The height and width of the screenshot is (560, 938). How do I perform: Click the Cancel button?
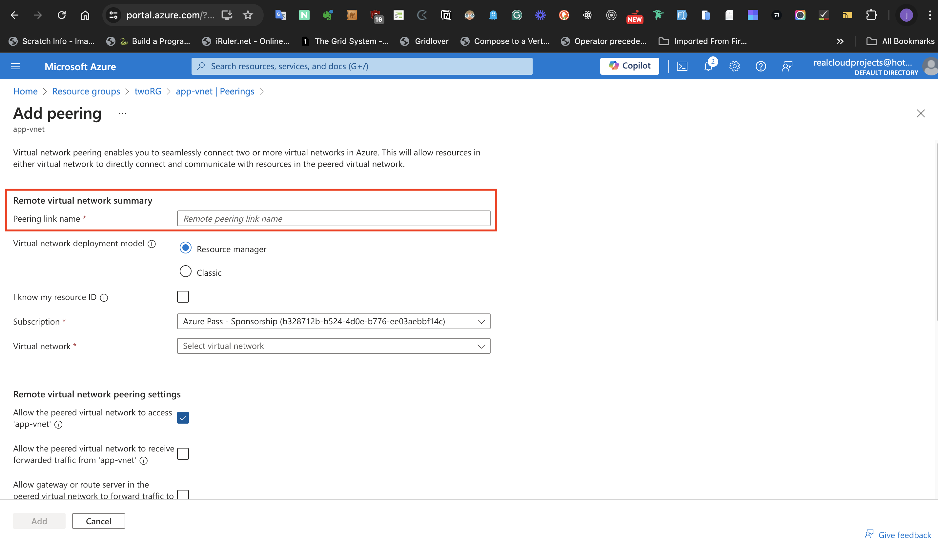[x=98, y=521]
